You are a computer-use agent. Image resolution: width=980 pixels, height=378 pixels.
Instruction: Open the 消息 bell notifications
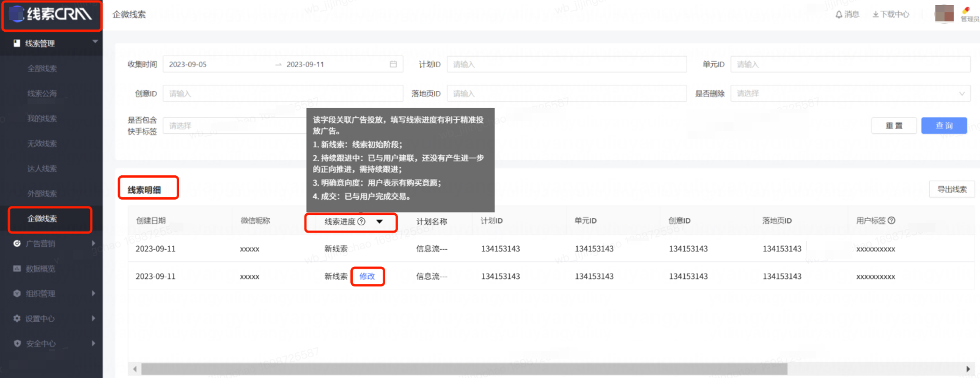pyautogui.click(x=847, y=14)
